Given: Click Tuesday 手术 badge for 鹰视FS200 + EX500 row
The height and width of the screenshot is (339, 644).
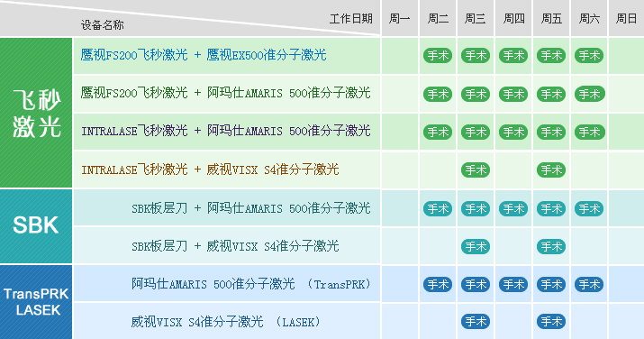Looking at the screenshot, I should click(x=438, y=56).
